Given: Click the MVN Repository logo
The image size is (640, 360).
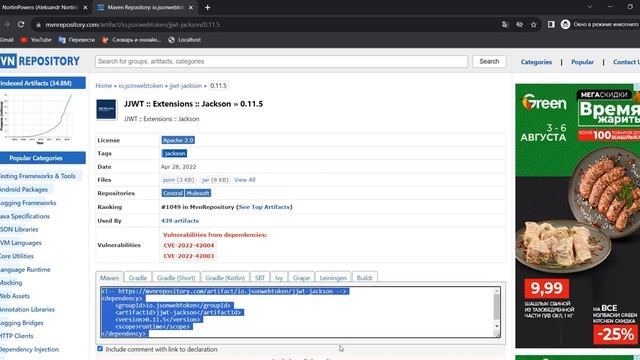Looking at the screenshot, I should pos(40,61).
